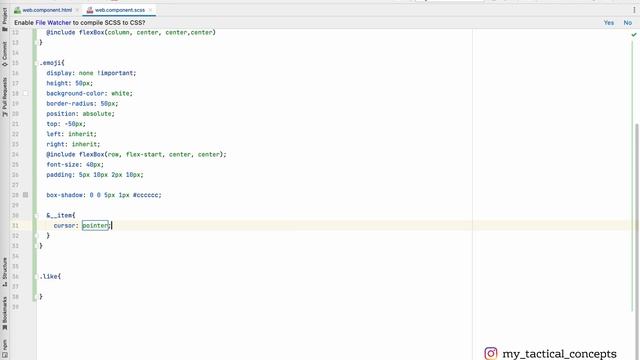Image resolution: width=640 pixels, height=360 pixels.
Task: Click 'cursor' property name on line 31
Action: click(64, 226)
